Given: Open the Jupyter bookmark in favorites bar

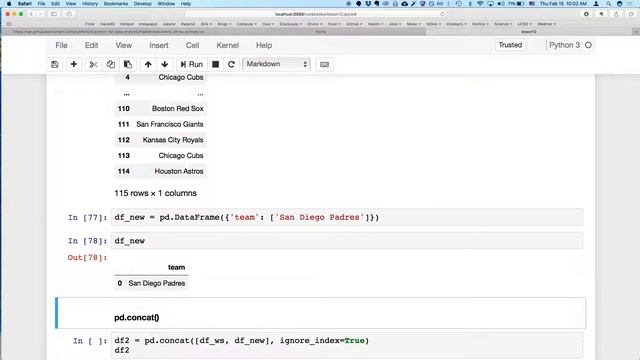Looking at the screenshot, I should [169, 24].
